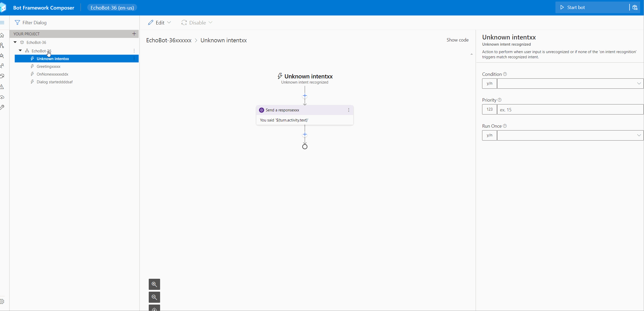Screen dimensions: 644x311
Task: Select the Greetingxxxxx trigger
Action: (x=49, y=67)
